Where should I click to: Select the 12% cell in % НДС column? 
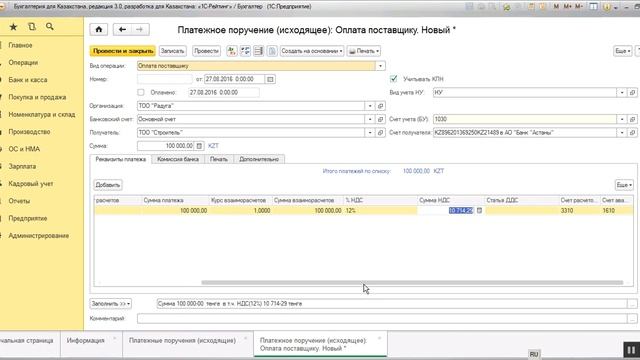[x=380, y=211]
